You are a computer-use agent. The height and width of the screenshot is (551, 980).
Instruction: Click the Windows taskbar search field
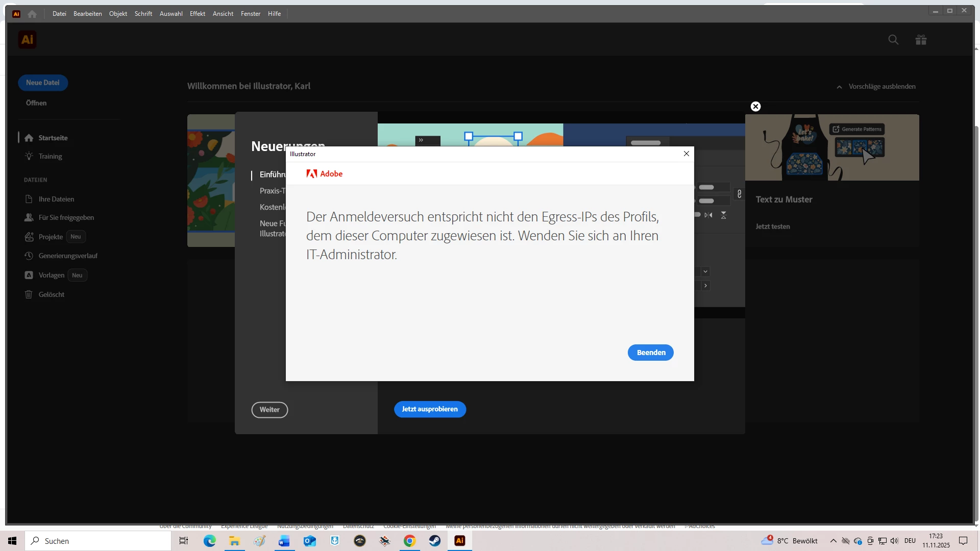pyautogui.click(x=98, y=541)
